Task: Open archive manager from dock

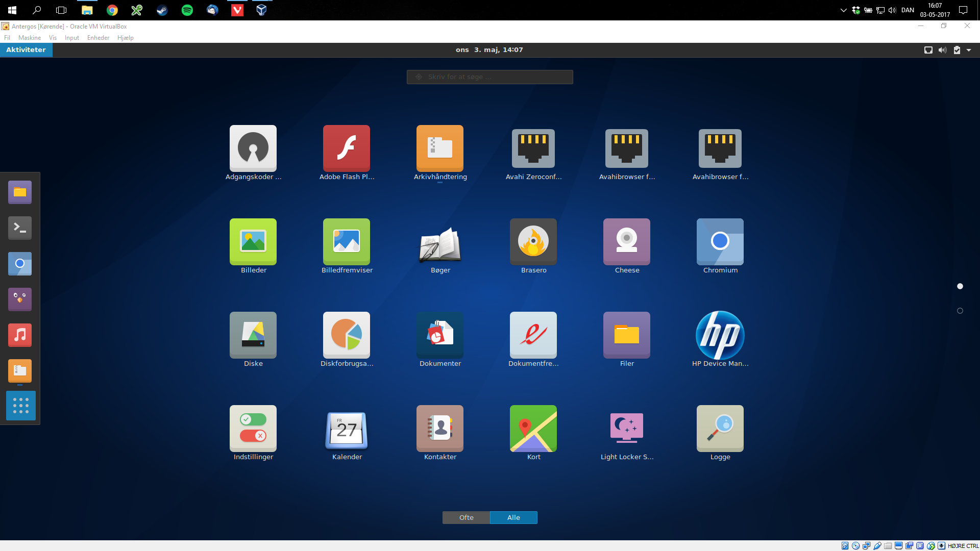Action: 20,371
